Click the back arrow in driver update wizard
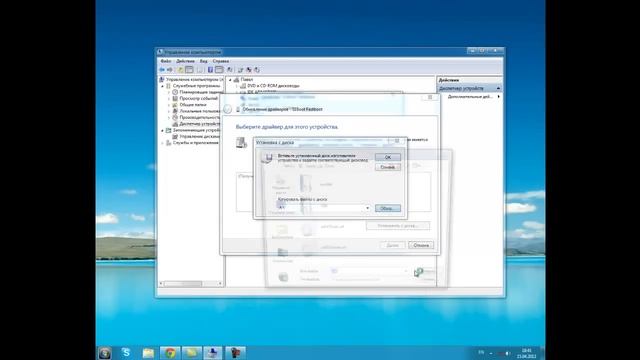Image resolution: width=640 pixels, height=360 pixels. (228, 109)
